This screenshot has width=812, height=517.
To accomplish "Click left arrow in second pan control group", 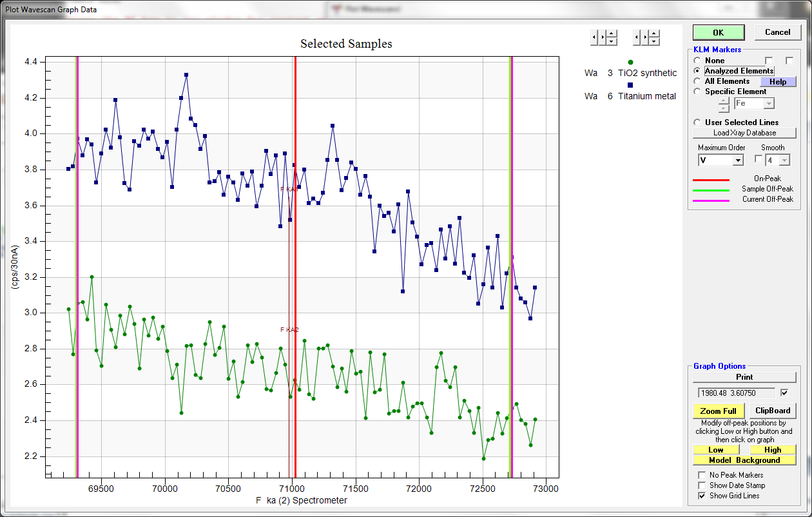I will coord(636,37).
